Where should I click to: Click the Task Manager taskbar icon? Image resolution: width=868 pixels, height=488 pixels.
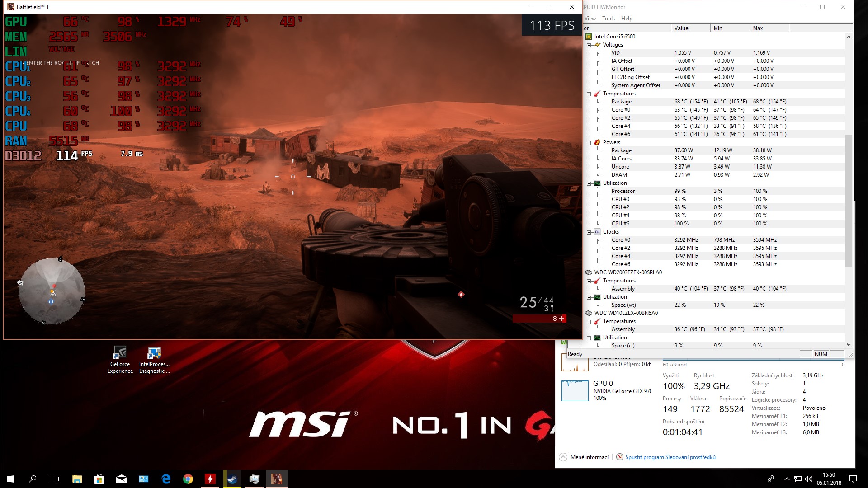[254, 479]
